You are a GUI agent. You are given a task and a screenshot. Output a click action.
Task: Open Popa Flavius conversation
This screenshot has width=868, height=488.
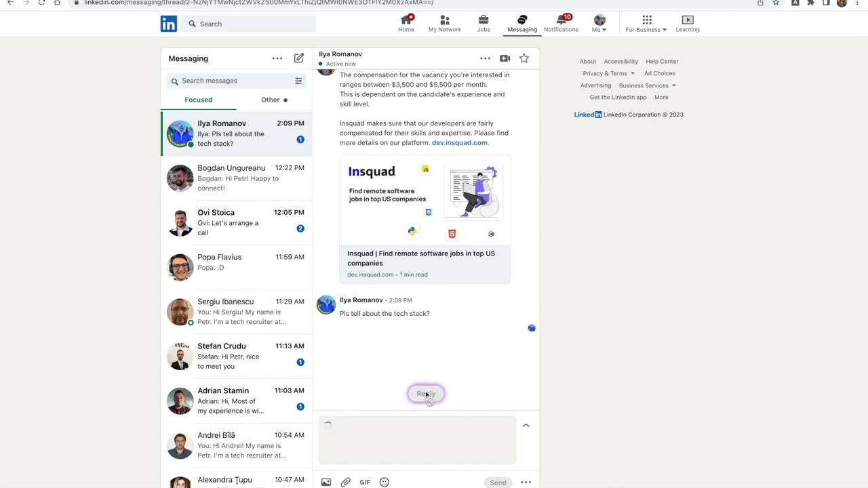coord(237,267)
